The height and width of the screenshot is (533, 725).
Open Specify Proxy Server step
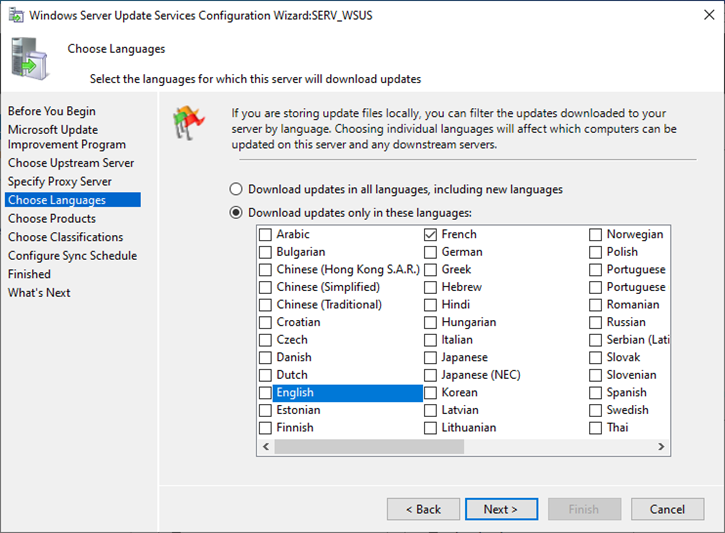click(60, 181)
